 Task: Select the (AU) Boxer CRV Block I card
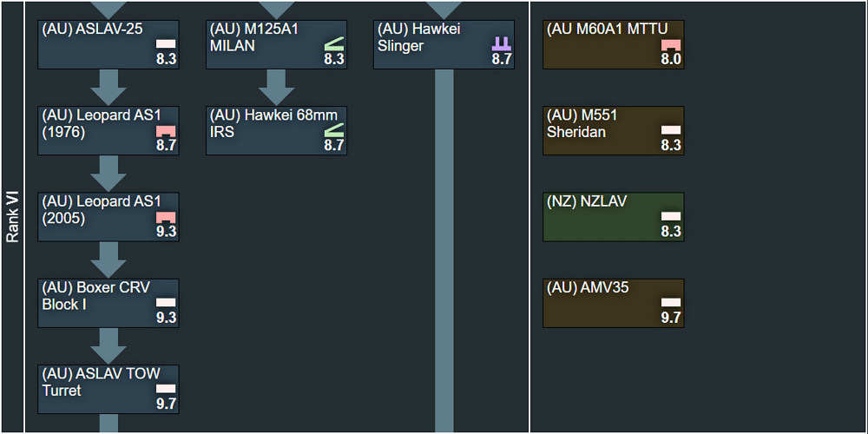click(x=108, y=303)
